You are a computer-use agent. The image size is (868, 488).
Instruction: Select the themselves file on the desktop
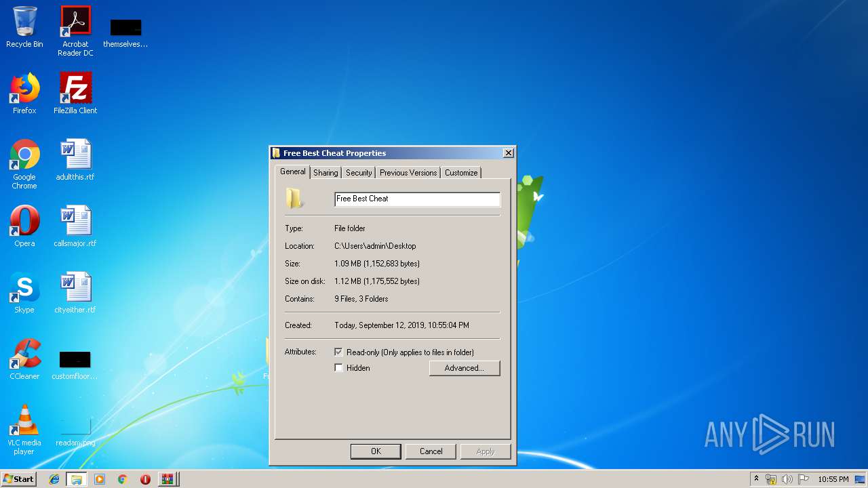(x=125, y=32)
